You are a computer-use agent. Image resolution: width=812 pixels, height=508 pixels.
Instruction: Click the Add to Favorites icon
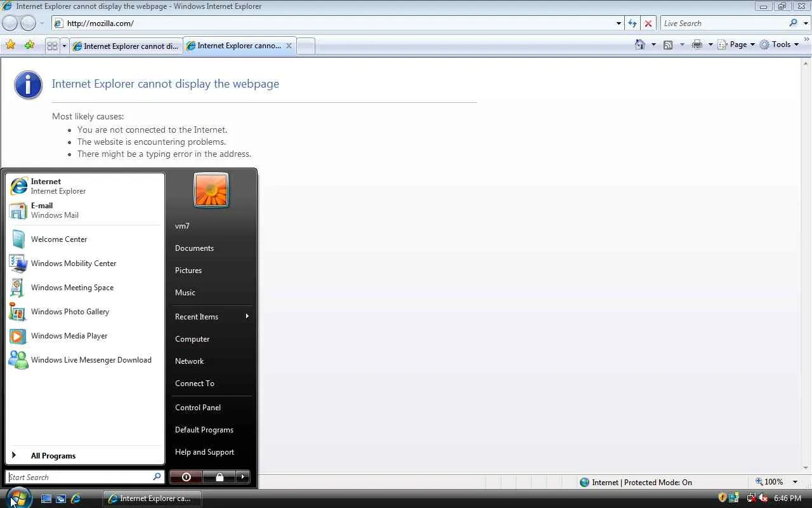29,45
